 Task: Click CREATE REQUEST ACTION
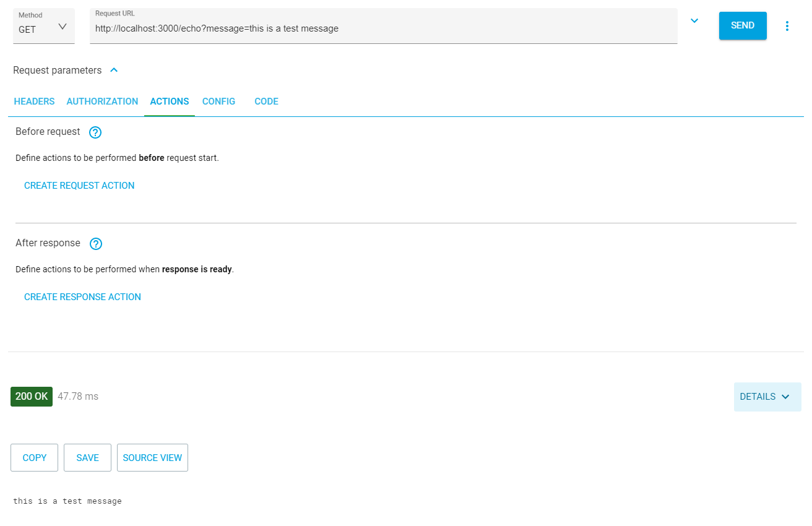79,186
